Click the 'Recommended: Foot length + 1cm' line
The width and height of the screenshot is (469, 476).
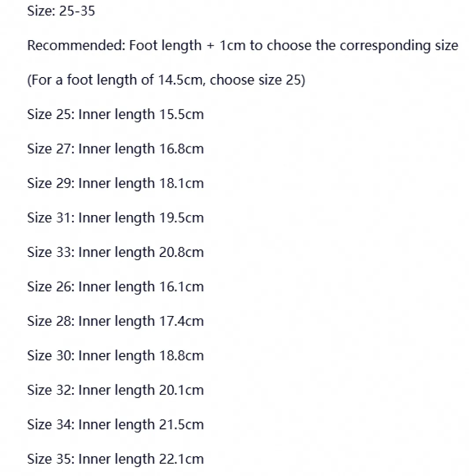click(x=242, y=45)
